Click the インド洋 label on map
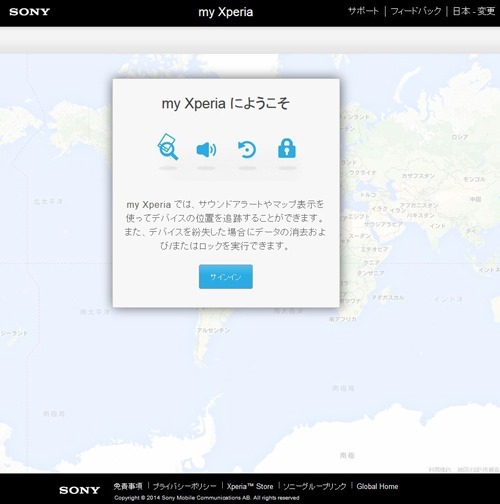The width and height of the screenshot is (500, 504). pyautogui.click(x=448, y=299)
